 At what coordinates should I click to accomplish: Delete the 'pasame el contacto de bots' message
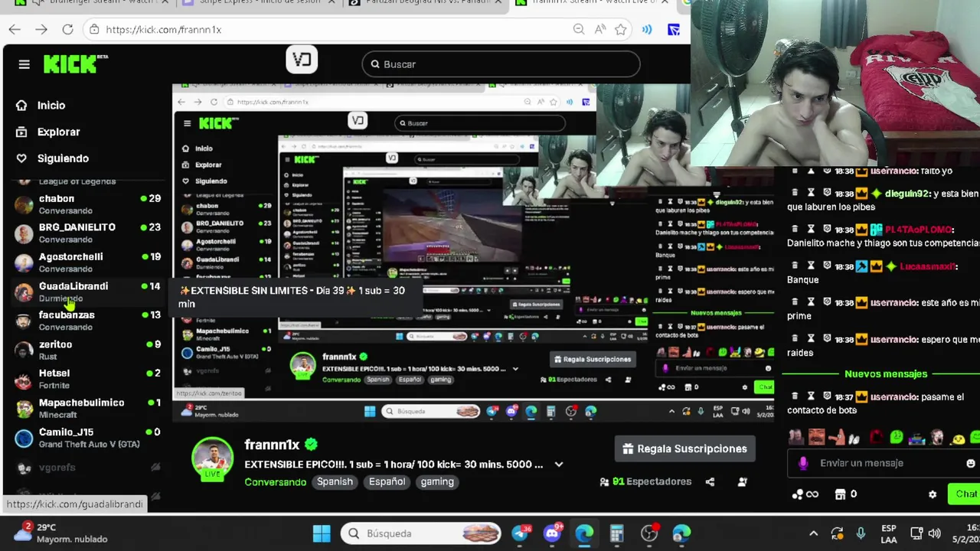[794, 396]
